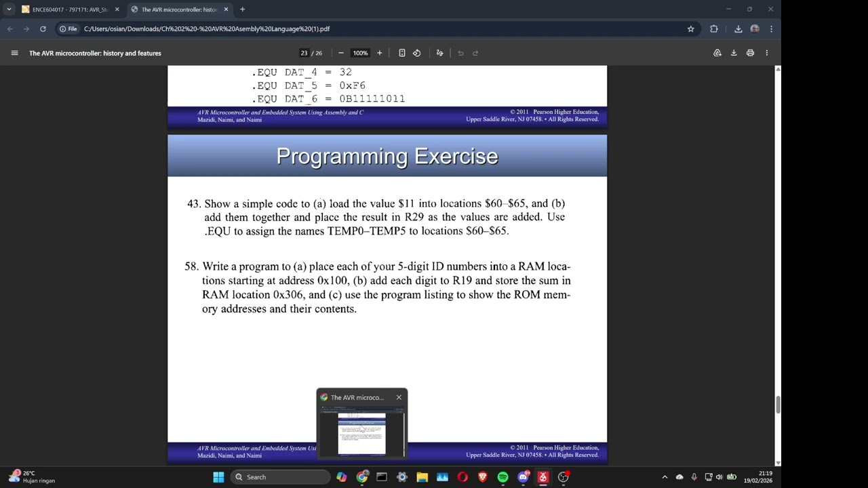Open Discord from the taskbar
The width and height of the screenshot is (868, 488).
coord(523,477)
